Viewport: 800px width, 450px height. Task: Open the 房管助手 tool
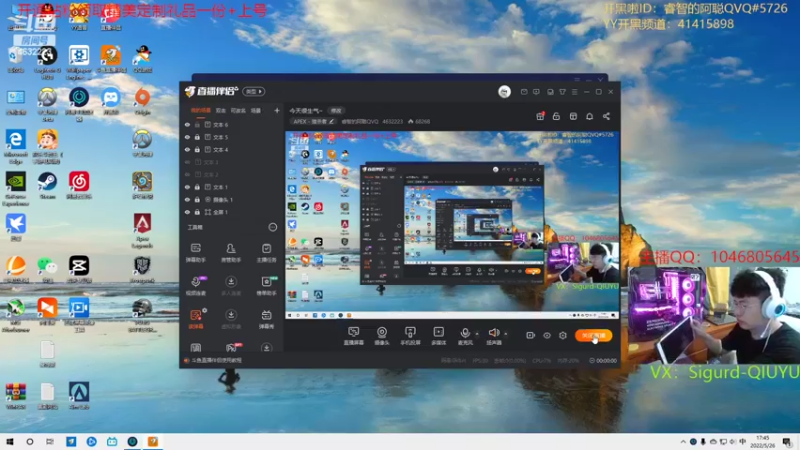click(x=231, y=253)
